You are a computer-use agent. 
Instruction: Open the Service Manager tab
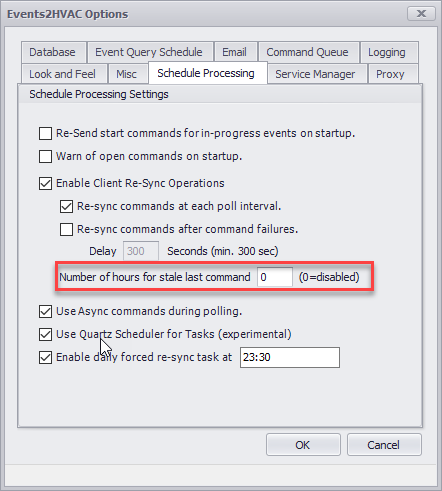pos(317,74)
